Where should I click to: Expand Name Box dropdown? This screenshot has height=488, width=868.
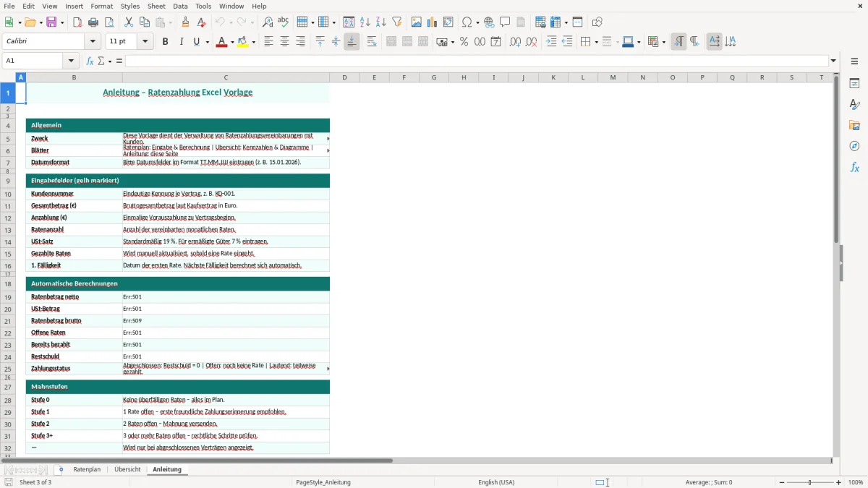point(71,61)
